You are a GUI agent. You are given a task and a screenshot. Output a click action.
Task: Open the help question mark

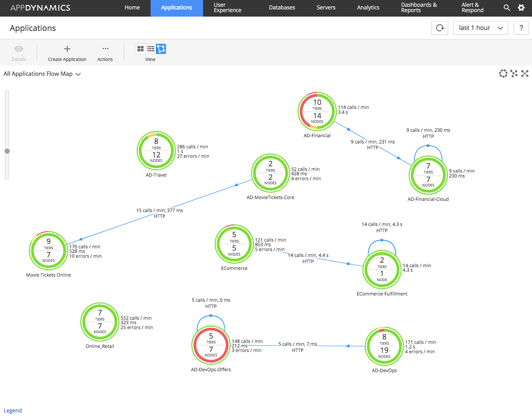pos(521,28)
